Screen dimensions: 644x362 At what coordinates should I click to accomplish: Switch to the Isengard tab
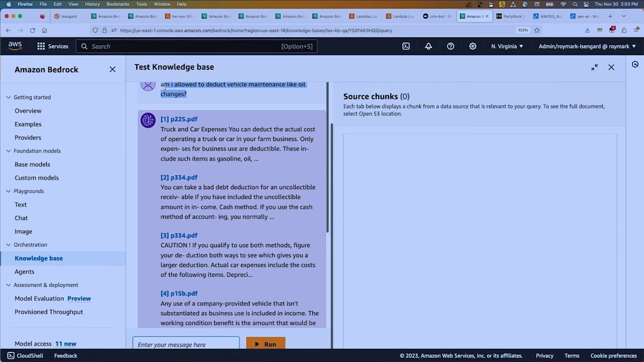click(x=69, y=16)
